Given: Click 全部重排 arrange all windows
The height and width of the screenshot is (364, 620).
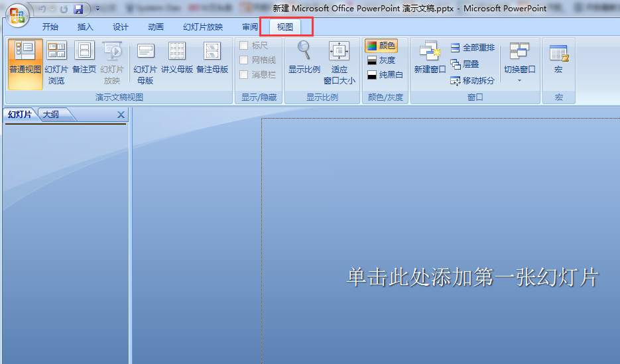Looking at the screenshot, I should click(473, 48).
